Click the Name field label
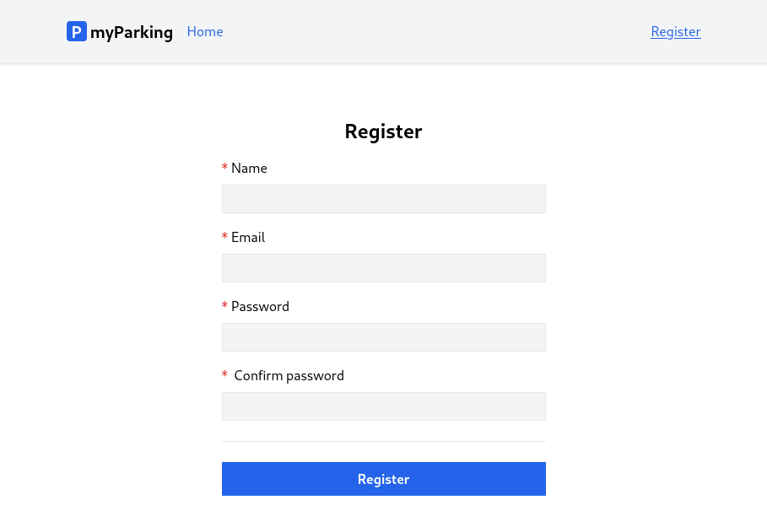 click(249, 169)
